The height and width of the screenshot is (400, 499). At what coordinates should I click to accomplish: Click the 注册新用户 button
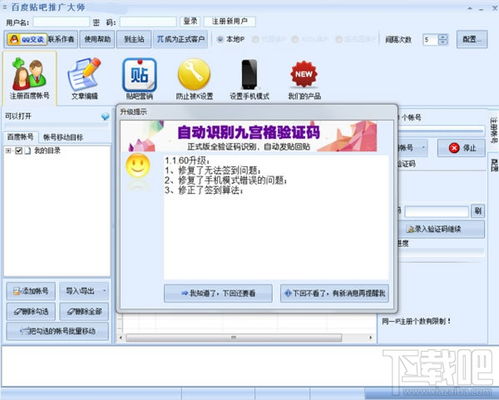click(x=230, y=21)
